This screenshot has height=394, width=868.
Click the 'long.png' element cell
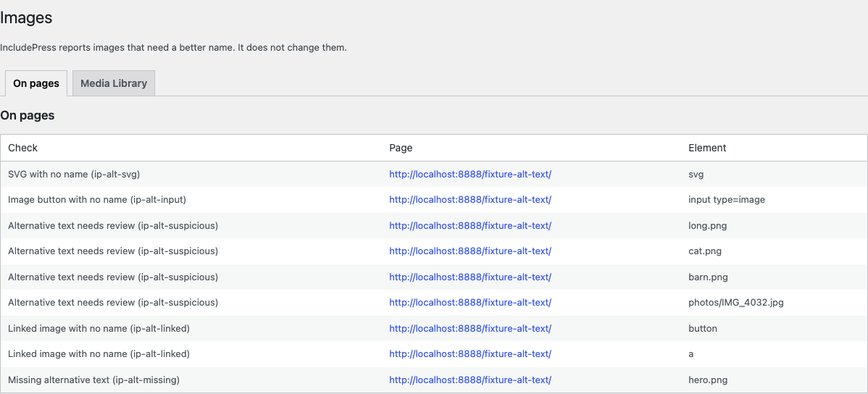707,226
